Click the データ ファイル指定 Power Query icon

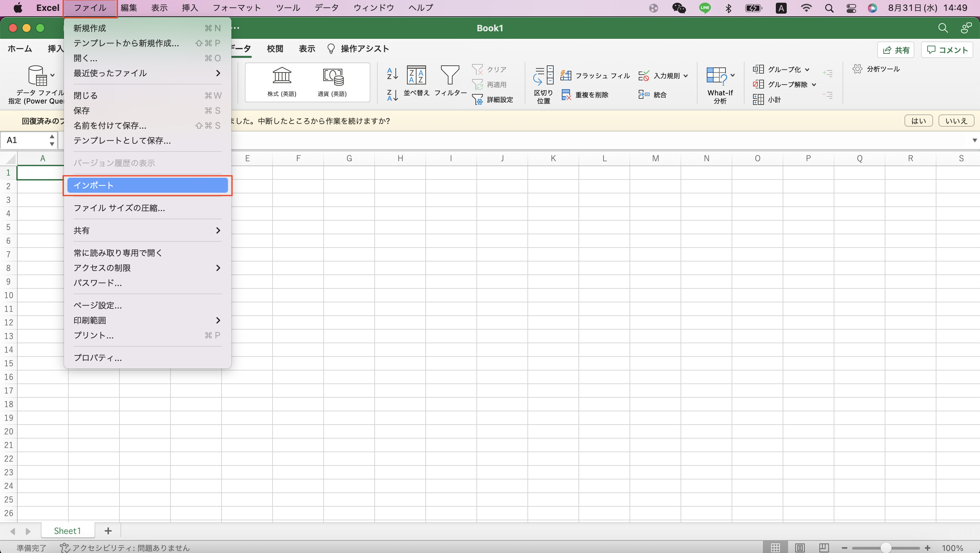[37, 75]
